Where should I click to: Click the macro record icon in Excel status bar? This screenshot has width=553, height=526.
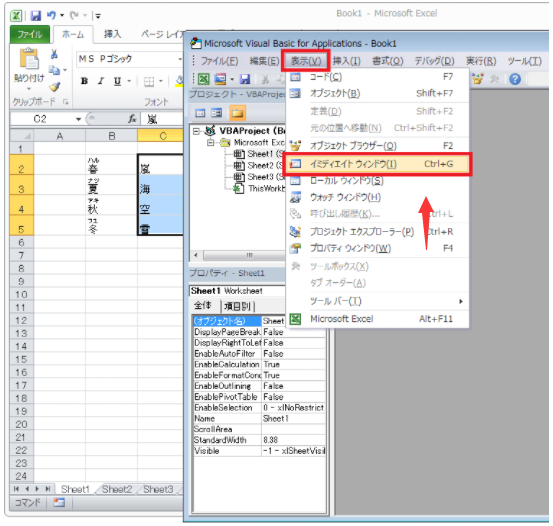59,502
